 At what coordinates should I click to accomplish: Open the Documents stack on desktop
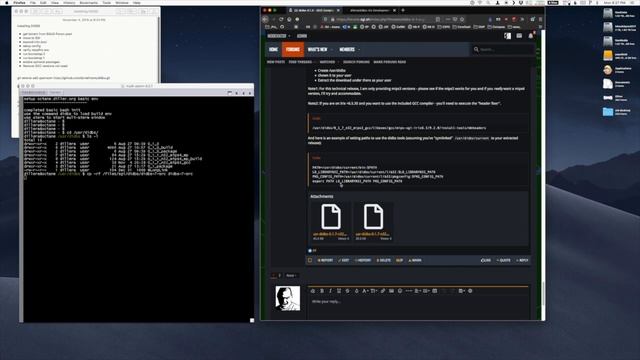pos(608,83)
